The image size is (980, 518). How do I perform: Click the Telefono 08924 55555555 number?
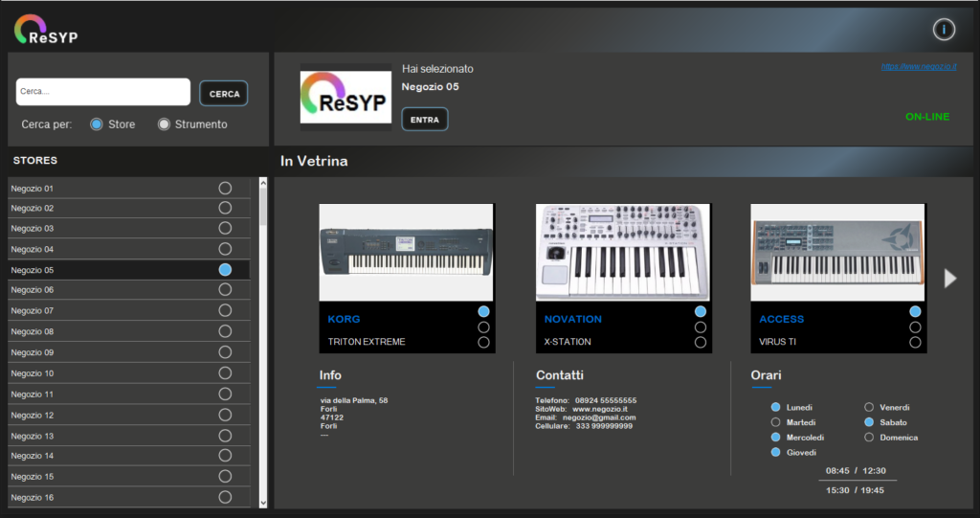606,400
